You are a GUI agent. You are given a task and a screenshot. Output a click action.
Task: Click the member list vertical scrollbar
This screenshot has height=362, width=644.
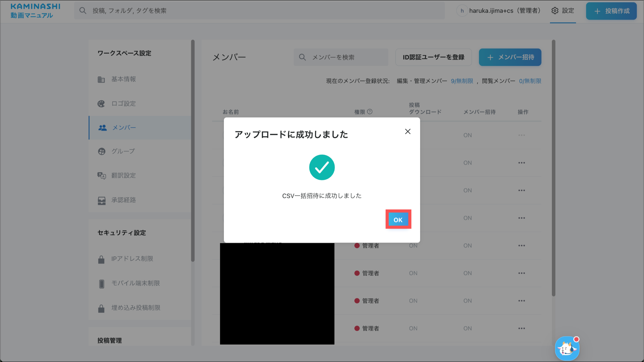[x=553, y=167]
